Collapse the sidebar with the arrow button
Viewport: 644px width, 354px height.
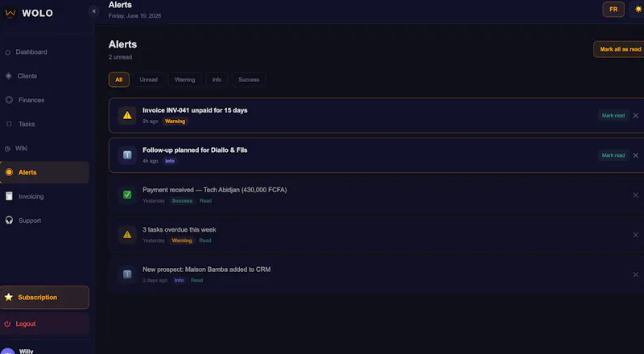pos(93,11)
